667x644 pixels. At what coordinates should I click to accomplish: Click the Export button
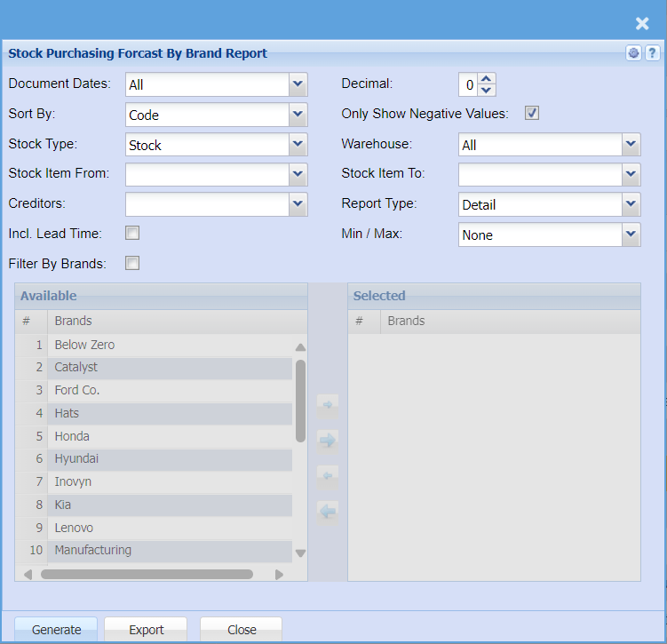(147, 630)
